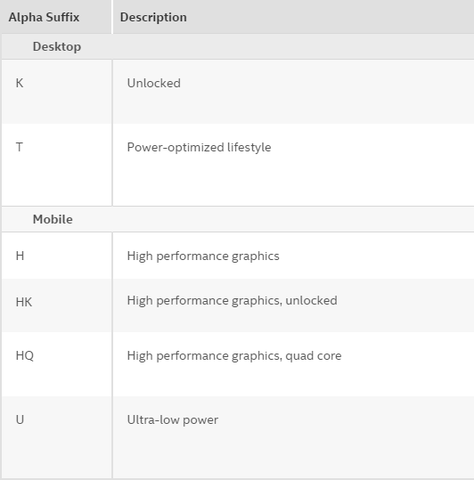Click the word lifestyle in T row
474x480 pixels.
249,147
